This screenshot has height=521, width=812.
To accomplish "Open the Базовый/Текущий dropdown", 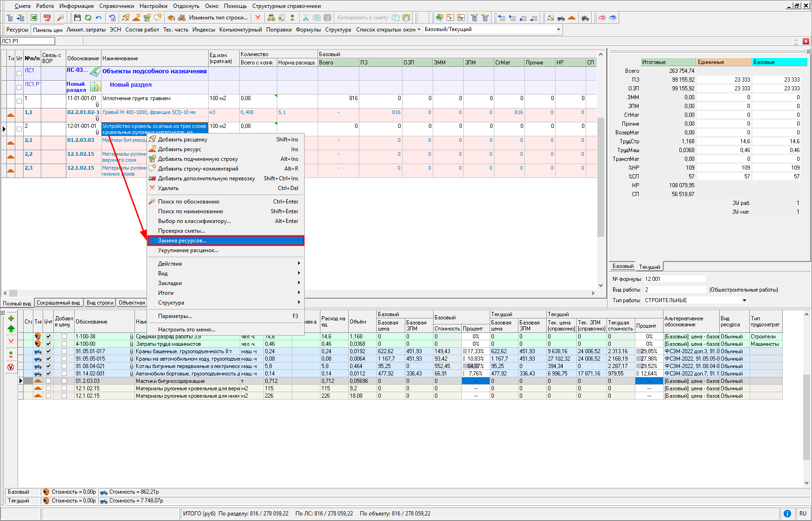I will coord(558,29).
